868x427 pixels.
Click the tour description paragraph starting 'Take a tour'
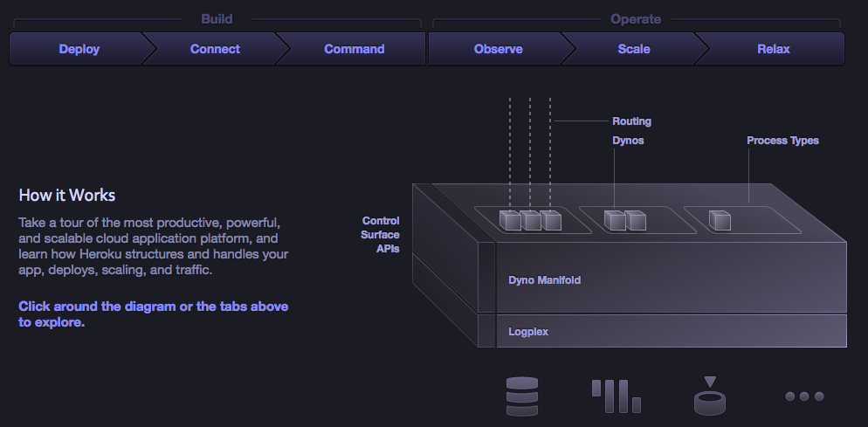coord(154,246)
